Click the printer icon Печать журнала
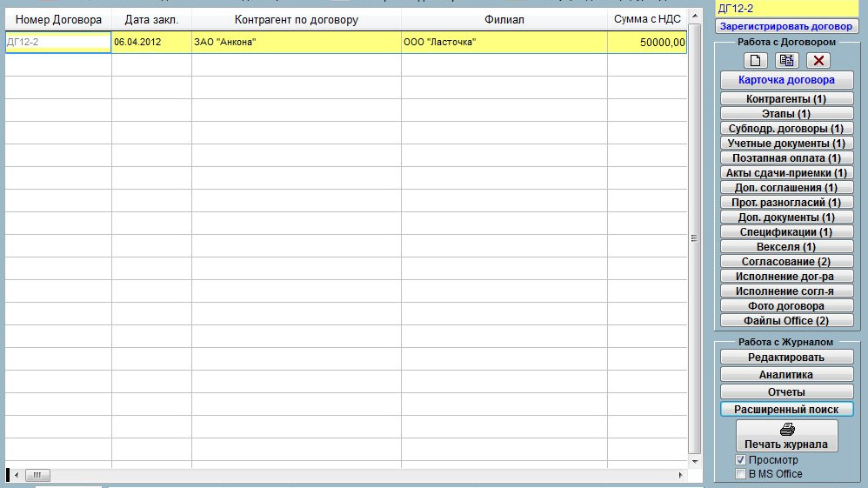Screen dimensions: 868x488 tap(786, 436)
